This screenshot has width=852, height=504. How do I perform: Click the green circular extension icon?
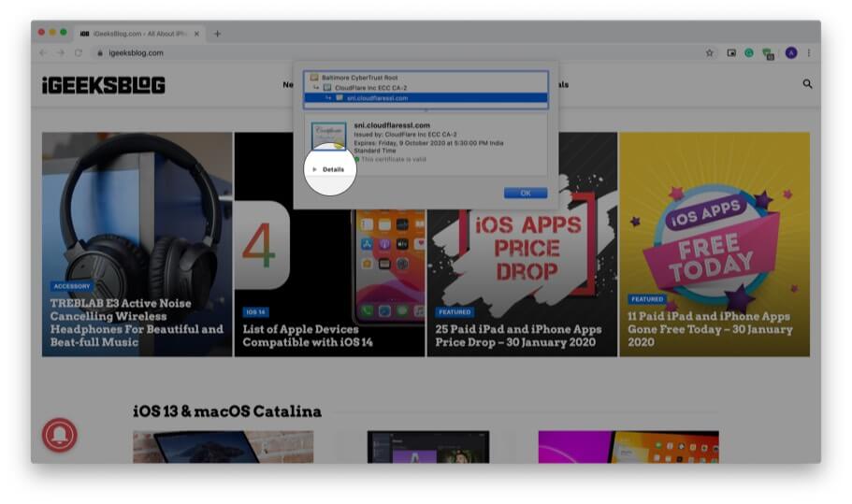point(749,52)
